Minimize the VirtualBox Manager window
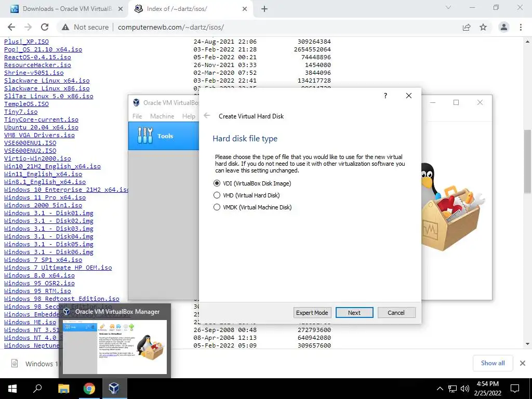532x399 pixels. 433,102
